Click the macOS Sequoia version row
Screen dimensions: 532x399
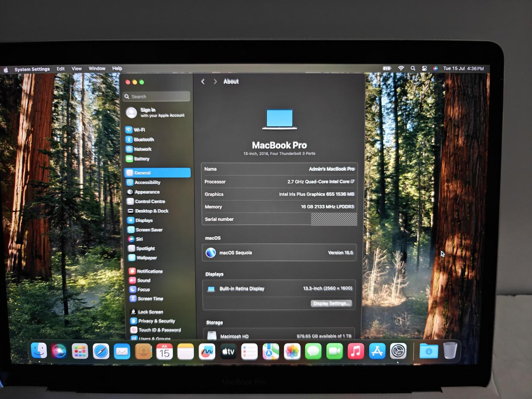click(279, 253)
